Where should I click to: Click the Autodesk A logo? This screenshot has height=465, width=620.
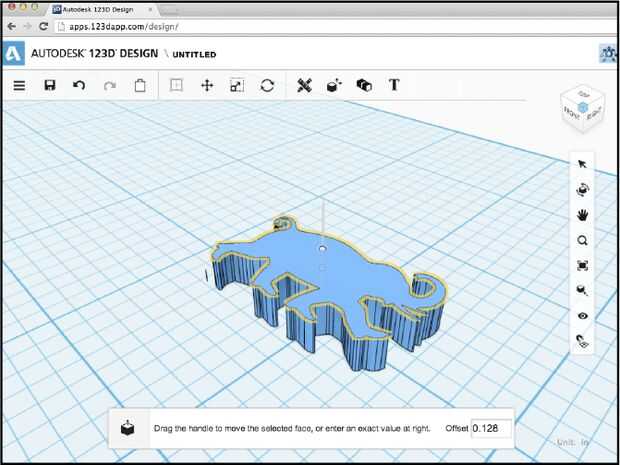click(13, 53)
